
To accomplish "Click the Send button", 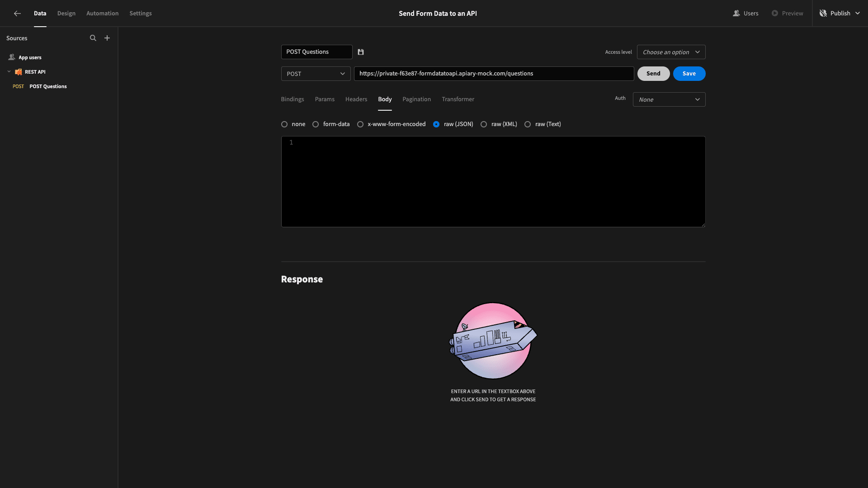I will [653, 74].
